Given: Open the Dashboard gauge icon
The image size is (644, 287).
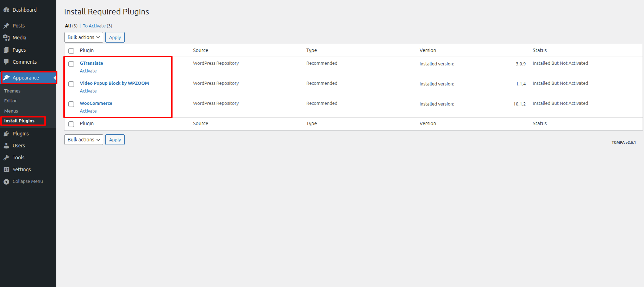Looking at the screenshot, I should 6,10.
